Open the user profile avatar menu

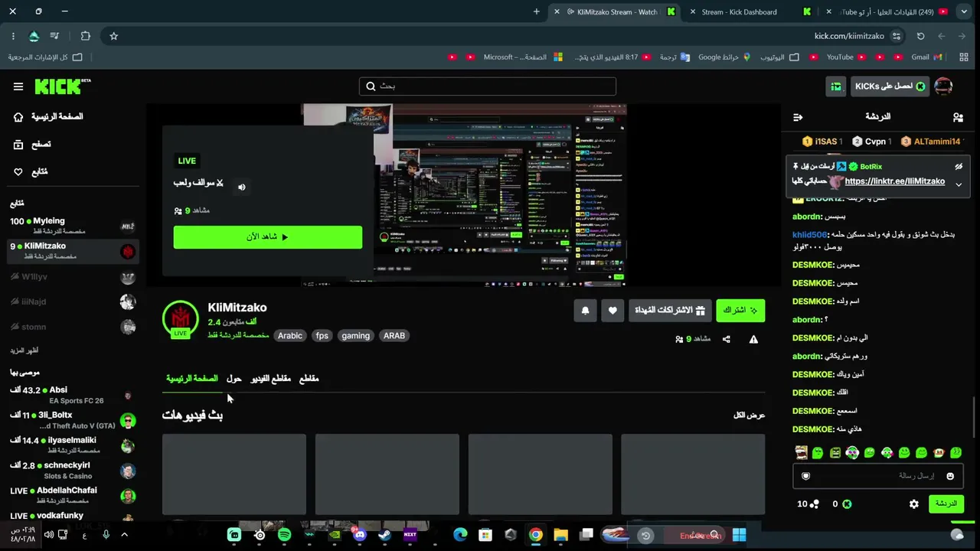(943, 86)
